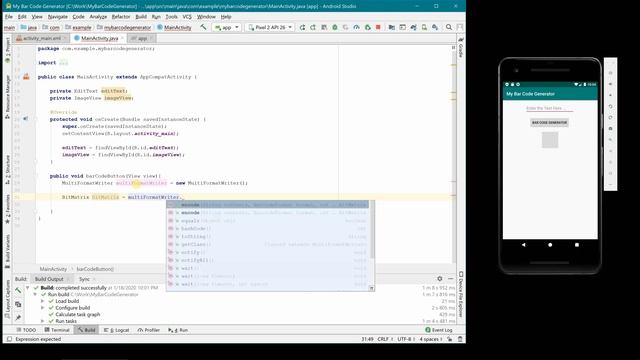Open the UTF-8 encoding selector

coord(406,339)
